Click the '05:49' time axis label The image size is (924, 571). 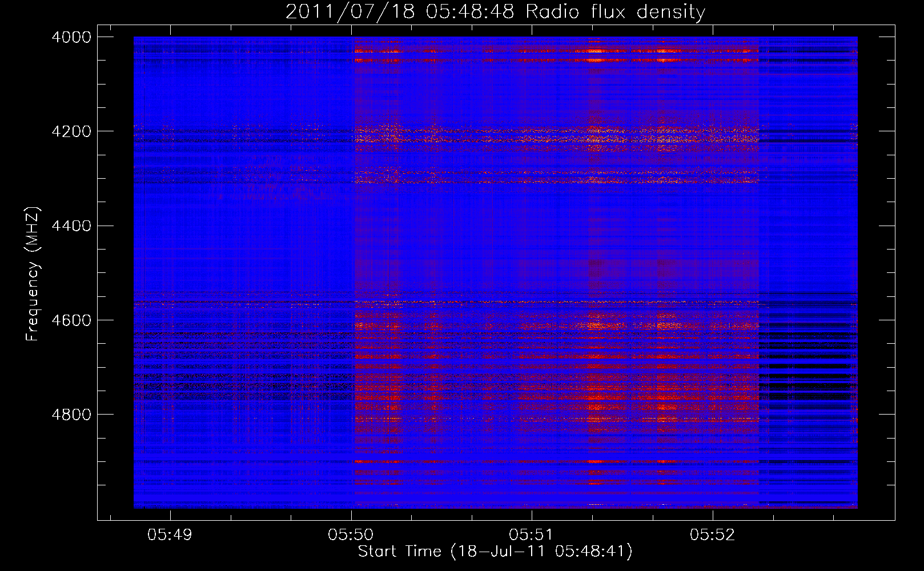170,534
